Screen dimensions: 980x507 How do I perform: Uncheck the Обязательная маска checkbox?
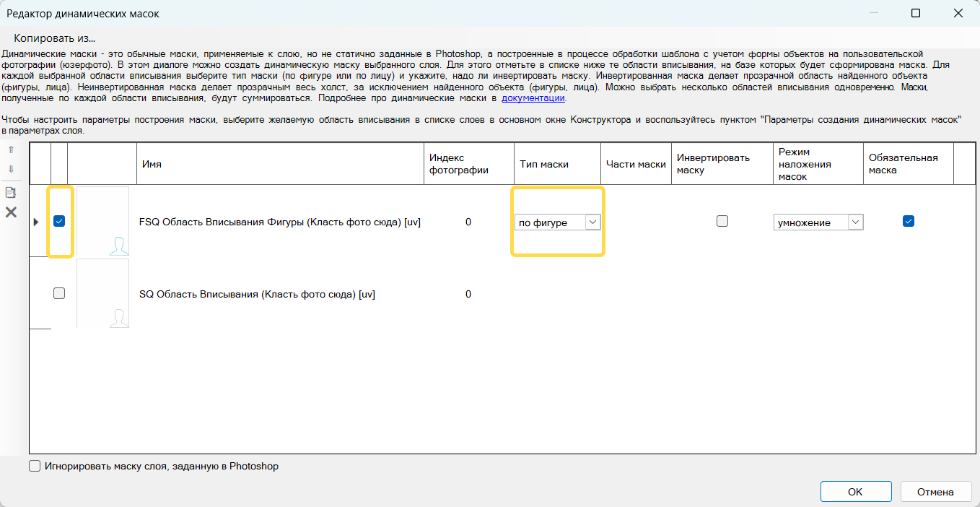click(909, 222)
